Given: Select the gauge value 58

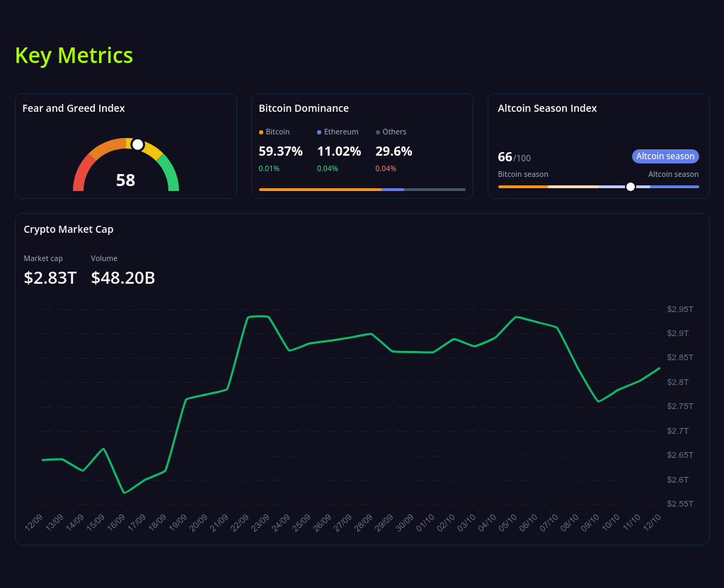Looking at the screenshot, I should 125,180.
